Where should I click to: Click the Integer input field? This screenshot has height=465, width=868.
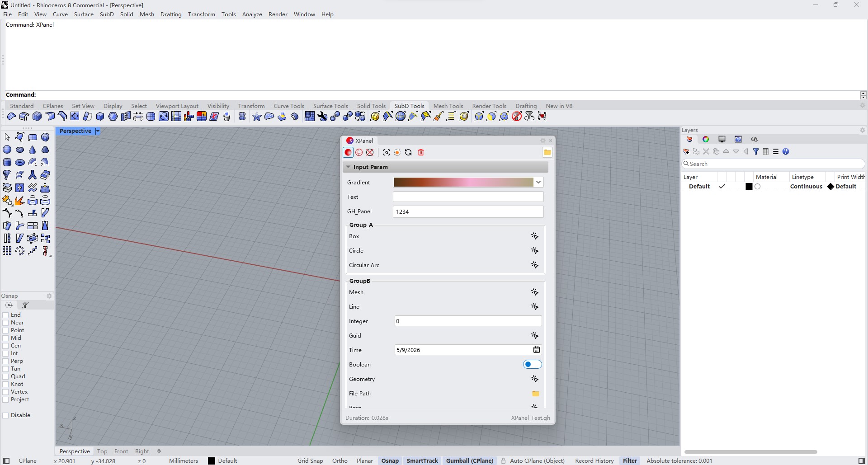[468, 321]
